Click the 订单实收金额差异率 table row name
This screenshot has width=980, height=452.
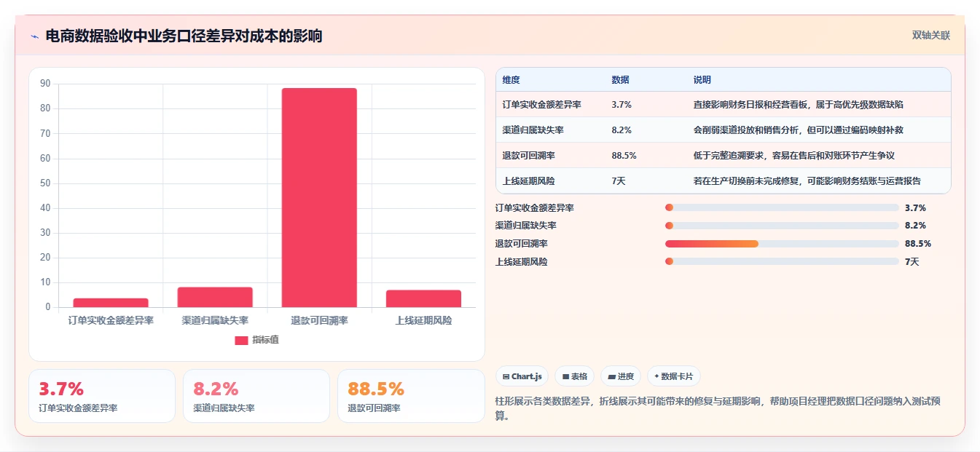542,105
